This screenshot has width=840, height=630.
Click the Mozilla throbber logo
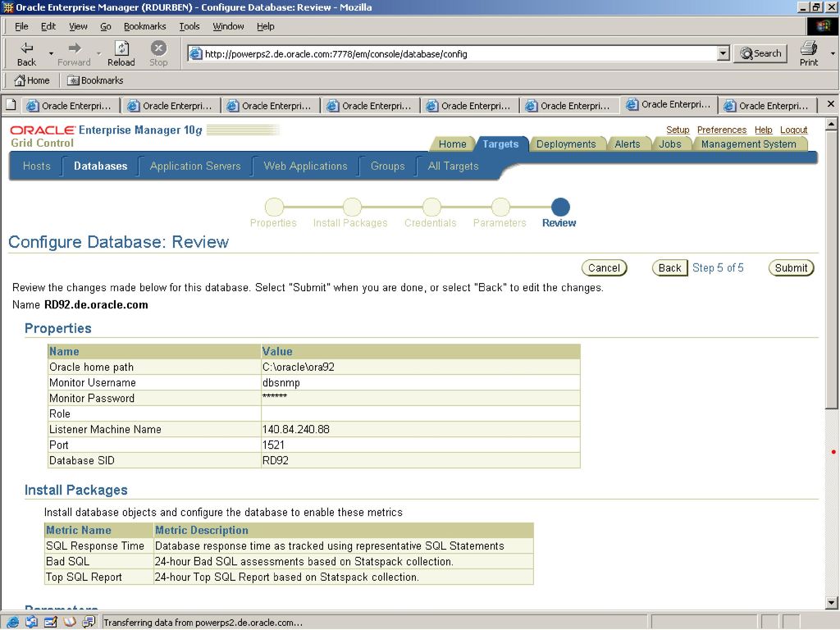click(822, 25)
